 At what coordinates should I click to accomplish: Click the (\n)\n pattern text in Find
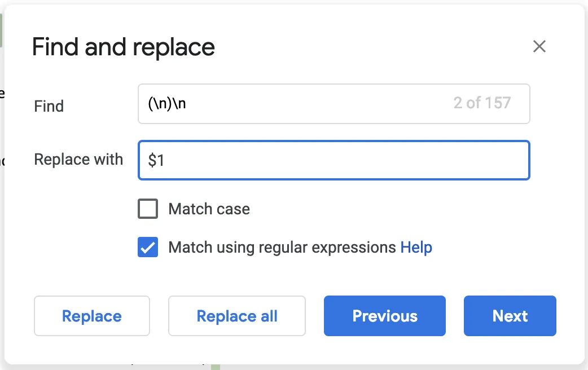167,104
